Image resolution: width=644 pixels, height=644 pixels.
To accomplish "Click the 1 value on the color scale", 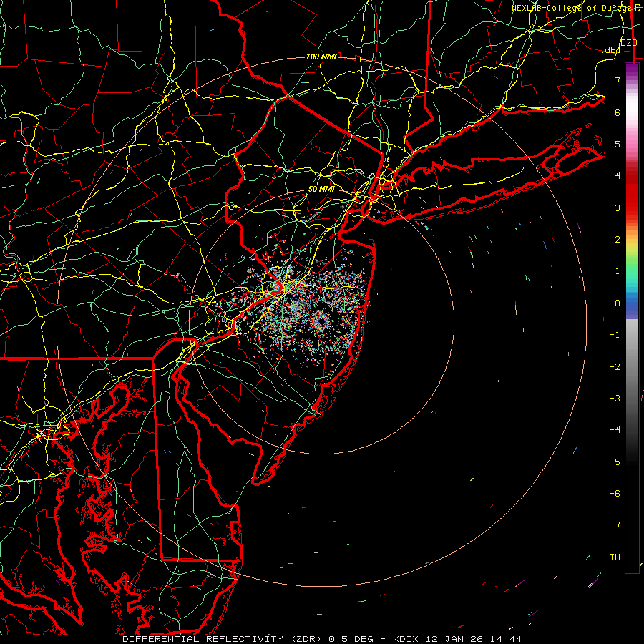I will 618,271.
